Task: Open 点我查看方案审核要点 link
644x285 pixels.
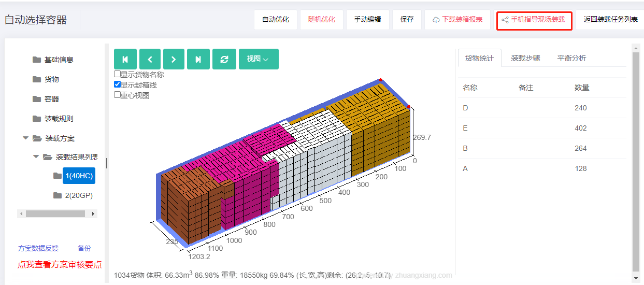Action: tap(60, 264)
